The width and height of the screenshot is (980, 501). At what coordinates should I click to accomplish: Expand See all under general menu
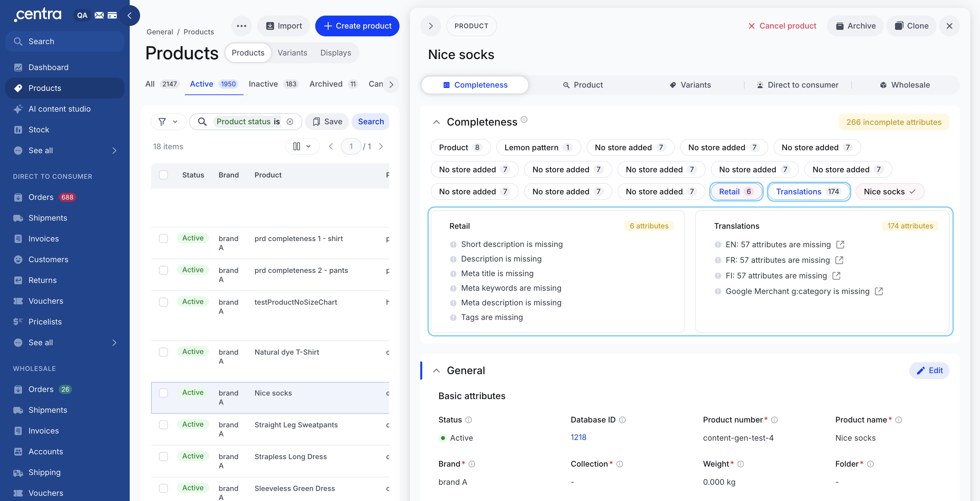(x=65, y=150)
